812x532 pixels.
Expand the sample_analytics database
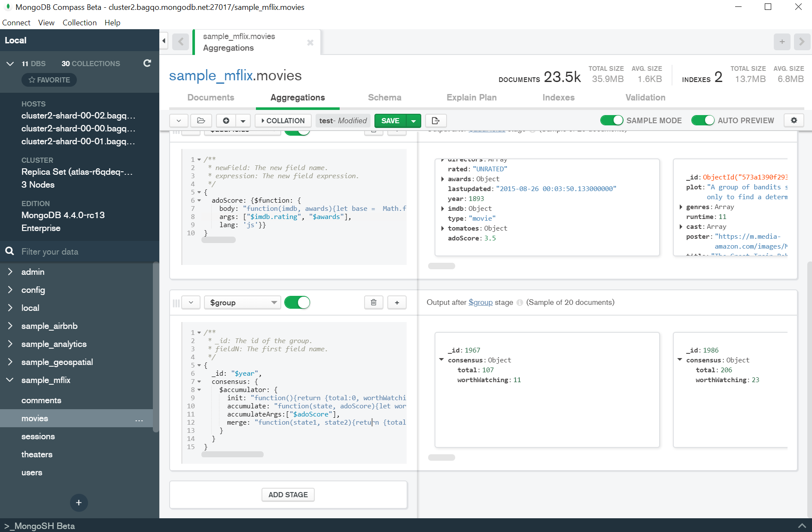click(x=10, y=344)
